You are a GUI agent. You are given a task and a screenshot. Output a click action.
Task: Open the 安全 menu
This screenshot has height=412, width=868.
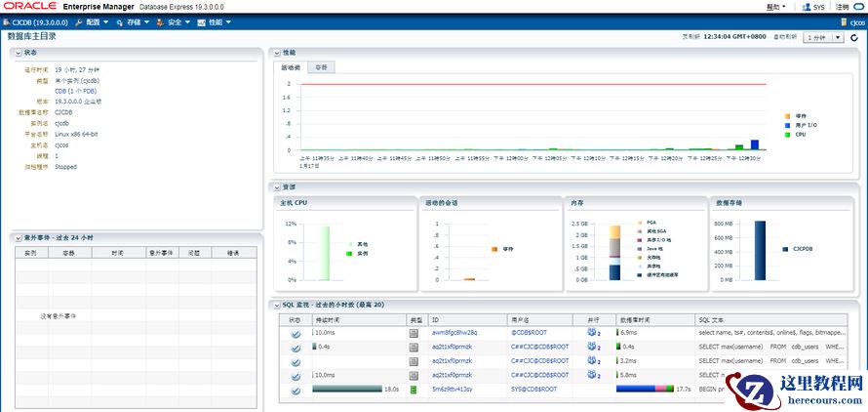coord(174,22)
